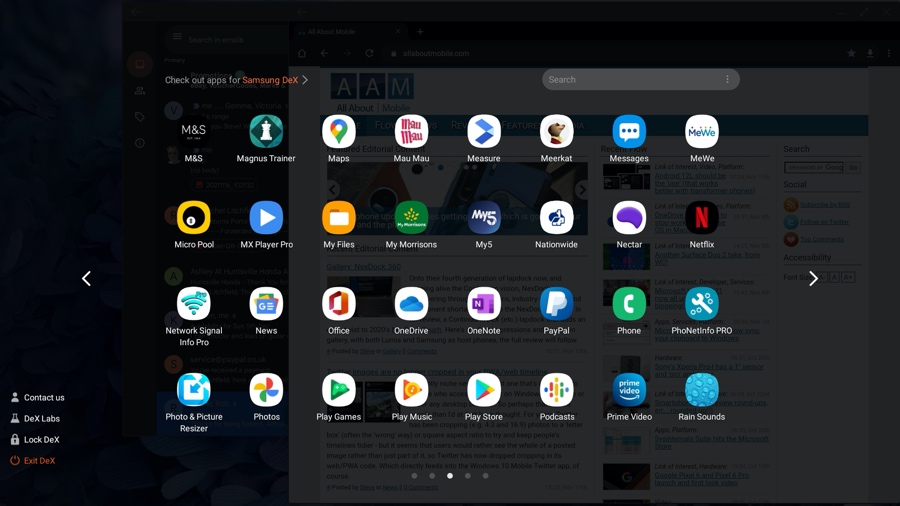Open Samsung Messages app
900x506 pixels.
(x=629, y=132)
